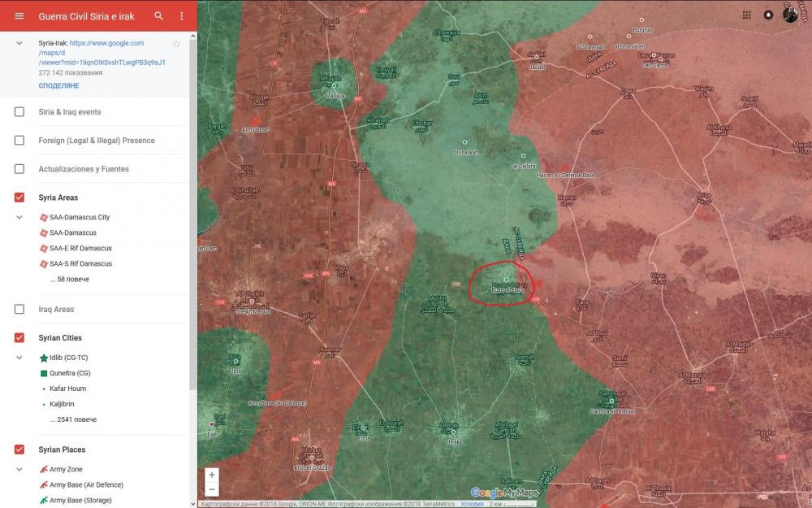
Task: Open Google account notifications bell
Action: [768, 15]
